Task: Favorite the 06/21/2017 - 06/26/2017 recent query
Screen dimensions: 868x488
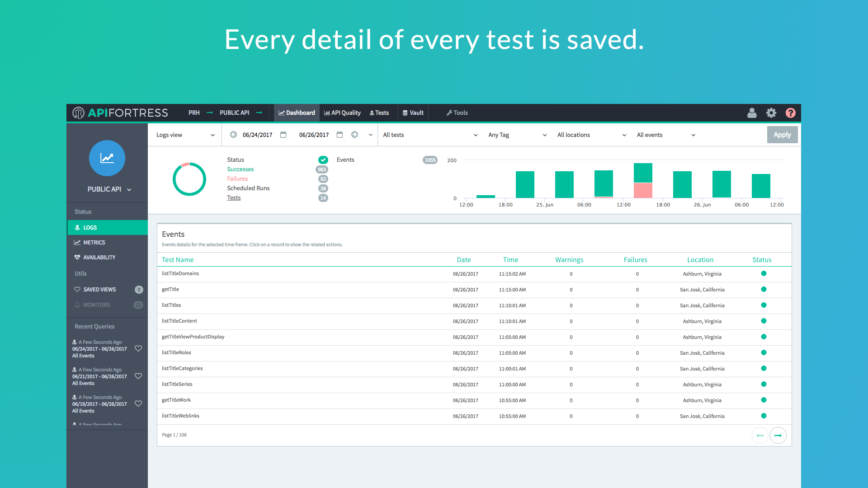Action: pyautogui.click(x=138, y=376)
